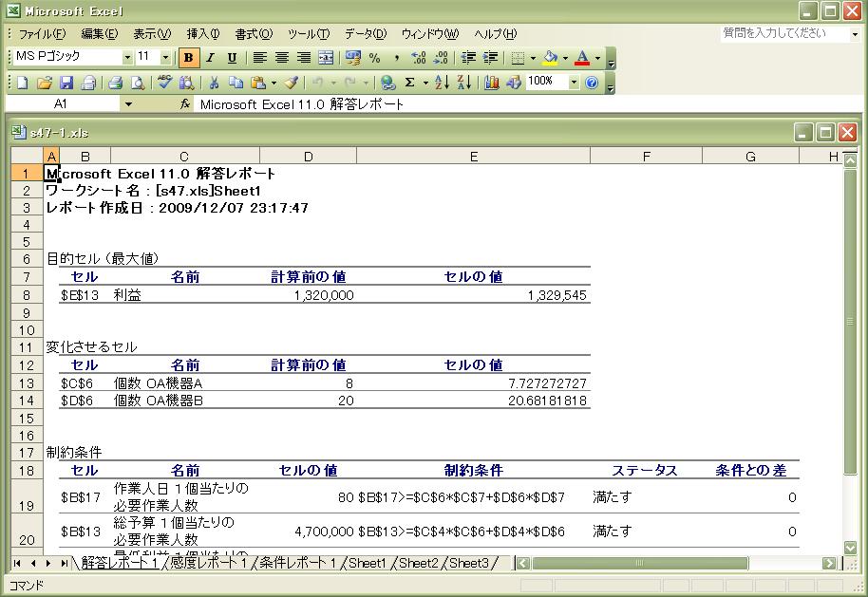Click the AutoSum button
The height and width of the screenshot is (597, 868).
click(x=410, y=83)
